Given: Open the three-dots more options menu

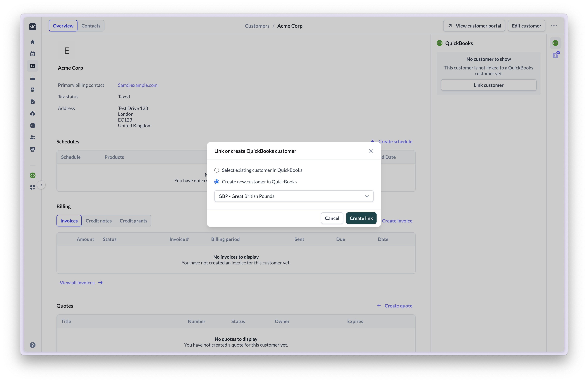Looking at the screenshot, I should pos(554,26).
